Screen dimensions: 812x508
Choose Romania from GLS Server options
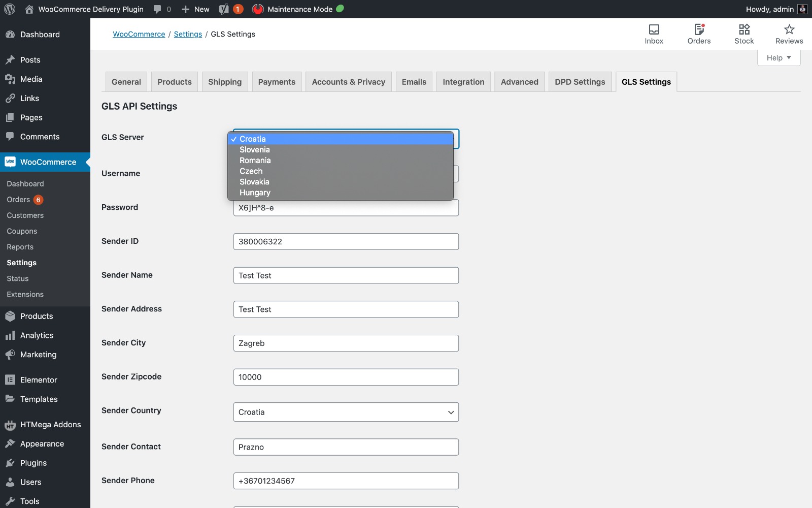pos(341,160)
